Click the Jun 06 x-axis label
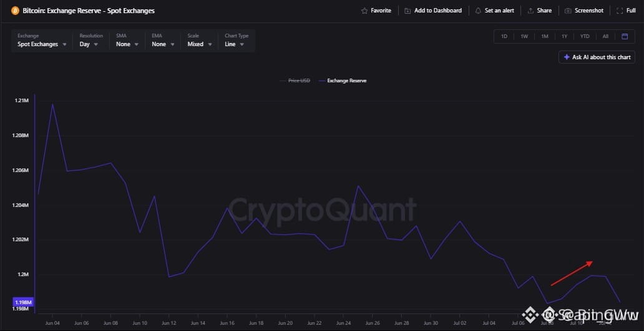 click(81, 323)
